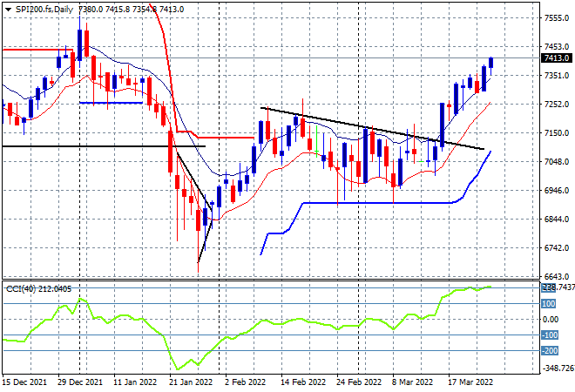This screenshot has width=575, height=392.
Task: Click the 6946.0 price axis label
Action: [x=557, y=190]
